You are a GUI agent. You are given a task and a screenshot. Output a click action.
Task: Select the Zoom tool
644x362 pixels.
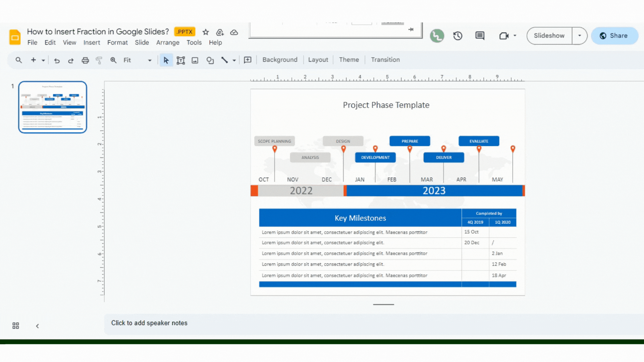coord(114,60)
